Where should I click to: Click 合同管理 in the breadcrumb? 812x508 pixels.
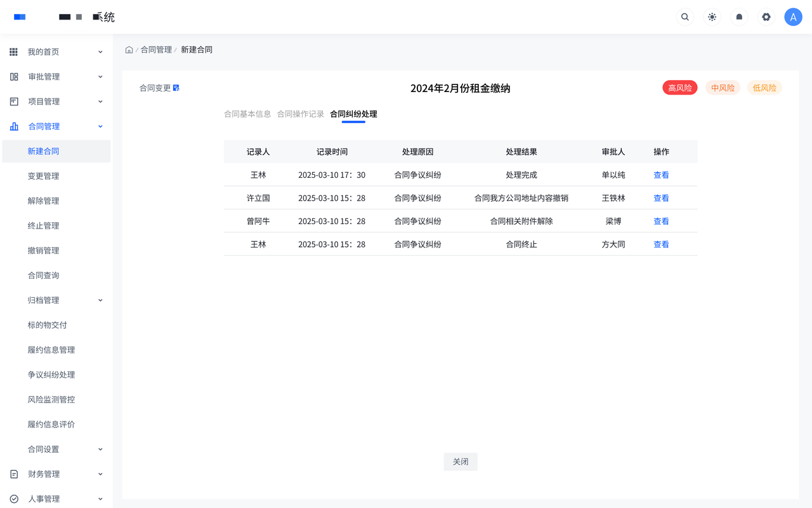156,50
